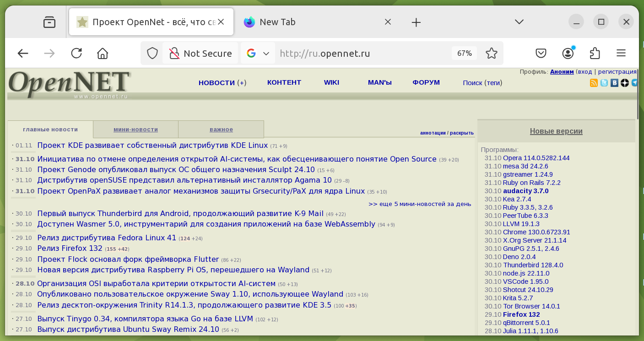Select the главные новости tab
Image resolution: width=644 pixels, height=341 pixels.
(50, 130)
